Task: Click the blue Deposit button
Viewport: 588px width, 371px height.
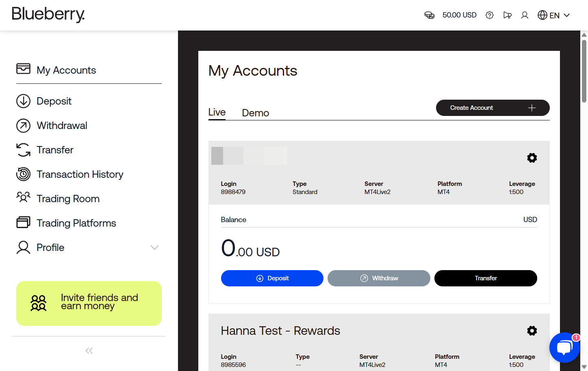Action: [272, 278]
